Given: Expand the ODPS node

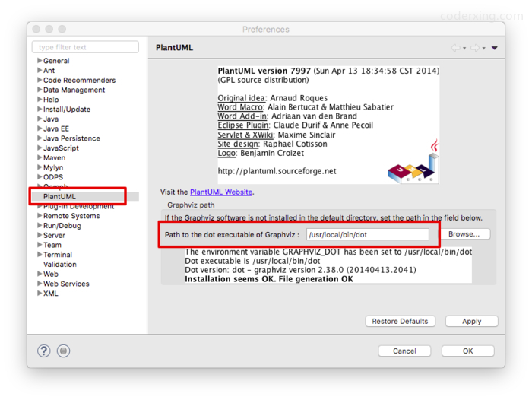Looking at the screenshot, I should 40,177.
